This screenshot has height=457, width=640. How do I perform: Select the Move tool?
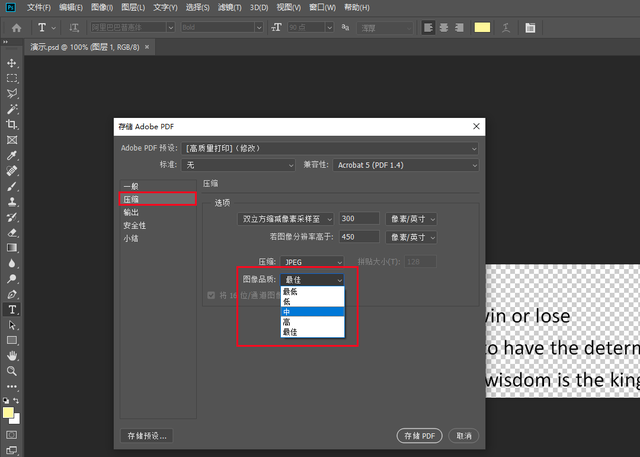coord(12,63)
